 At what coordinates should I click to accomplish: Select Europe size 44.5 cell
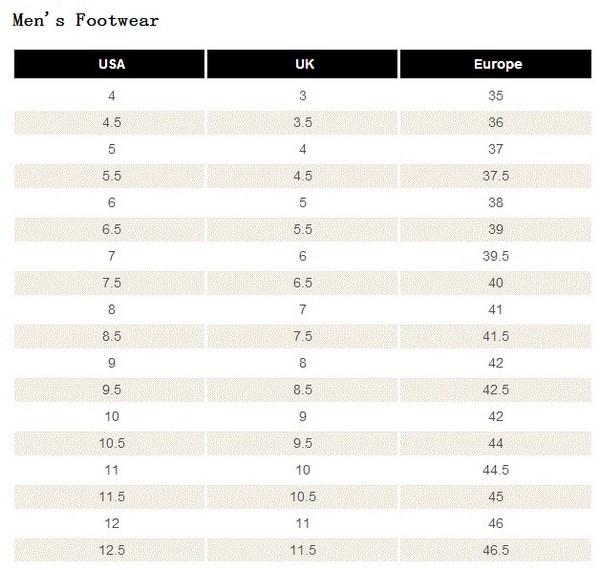(x=496, y=470)
